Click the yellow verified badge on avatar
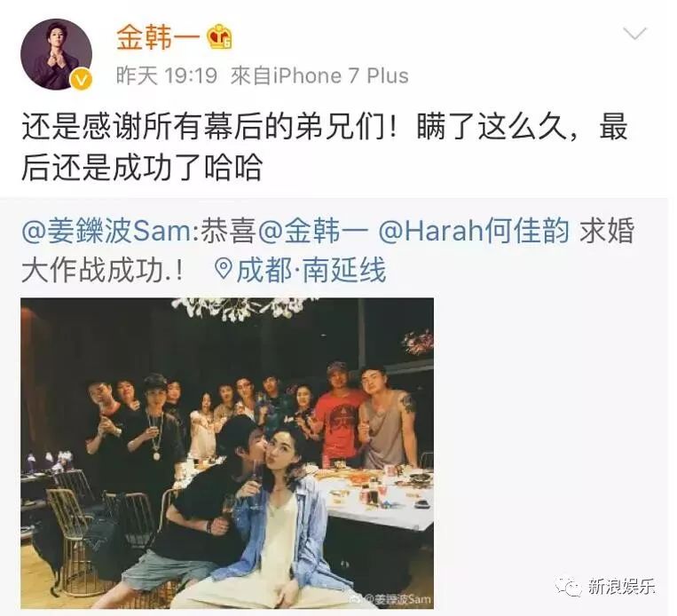 (82, 80)
